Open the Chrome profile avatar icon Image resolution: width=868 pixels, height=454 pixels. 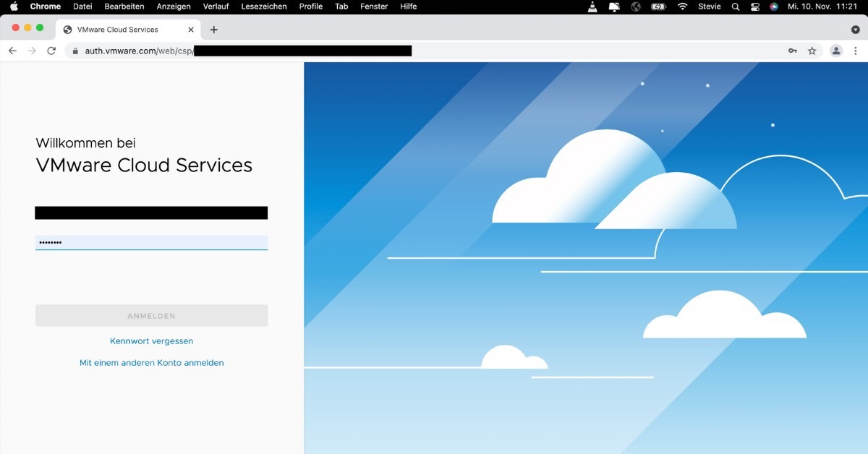[x=836, y=51]
